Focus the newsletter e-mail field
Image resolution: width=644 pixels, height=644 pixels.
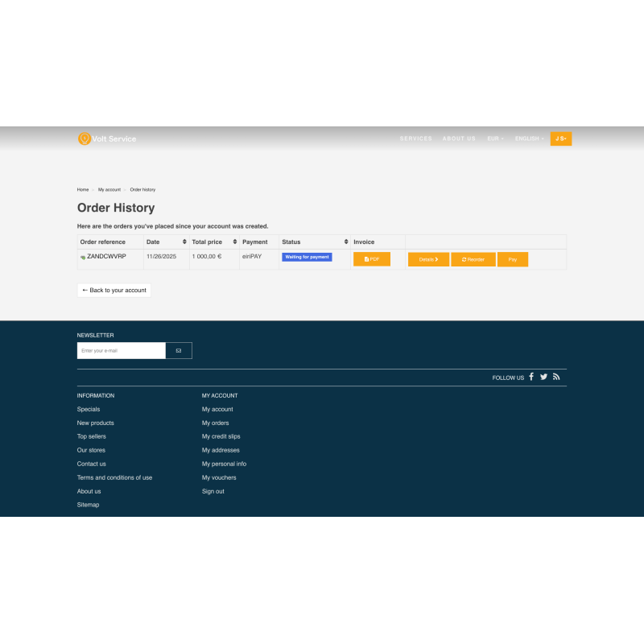point(121,351)
